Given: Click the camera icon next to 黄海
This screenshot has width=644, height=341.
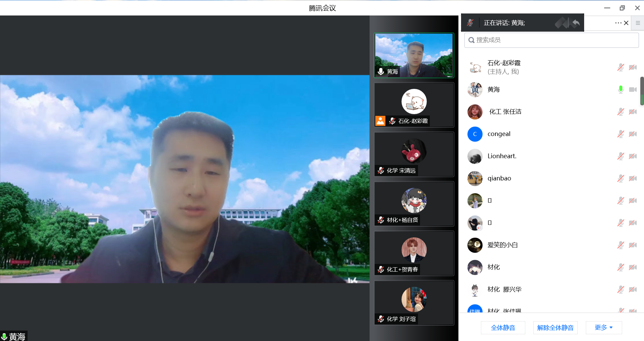Looking at the screenshot, I should [x=633, y=90].
